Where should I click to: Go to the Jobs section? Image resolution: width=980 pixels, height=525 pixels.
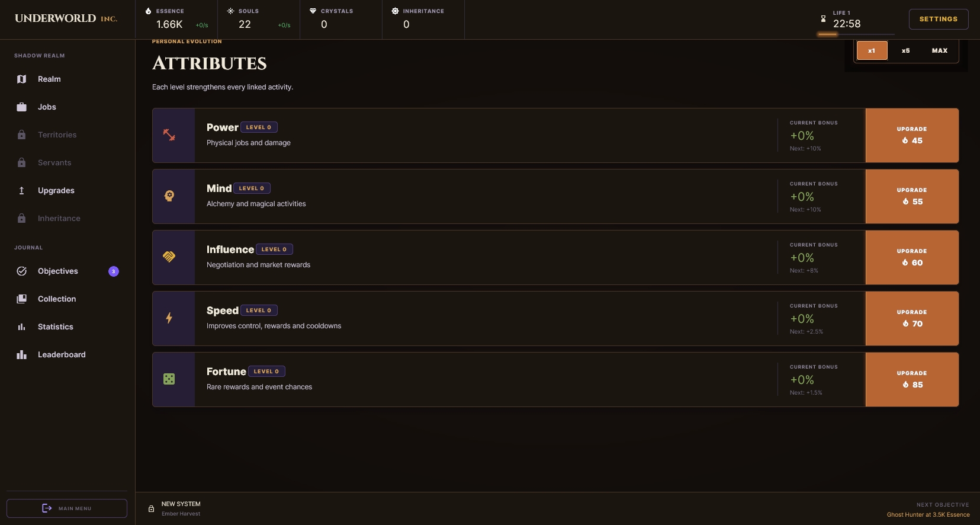coord(67,107)
